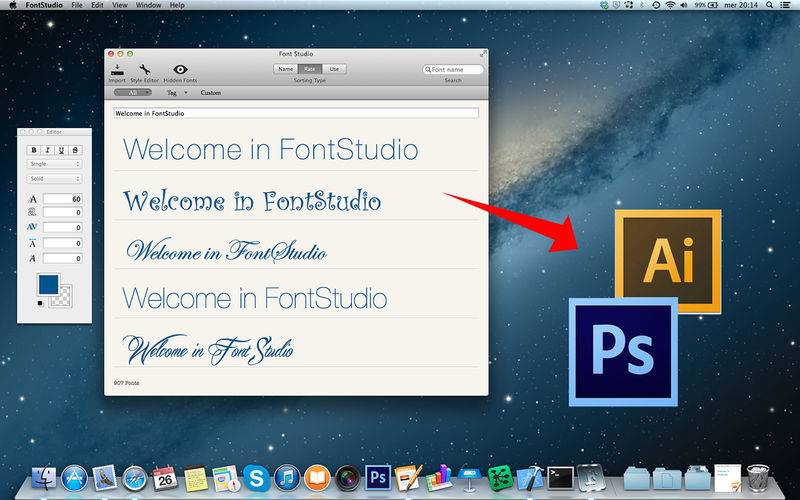
Task: Open the Help menu
Action: pos(177,5)
